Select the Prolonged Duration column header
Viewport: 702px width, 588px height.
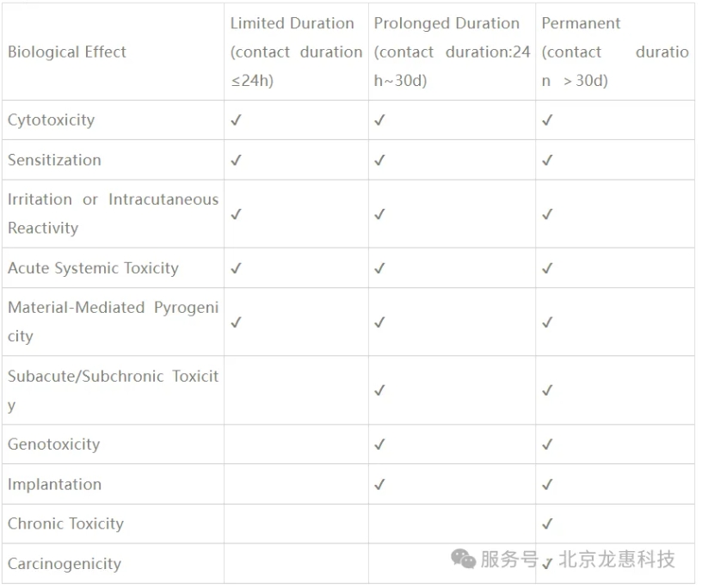click(x=453, y=52)
